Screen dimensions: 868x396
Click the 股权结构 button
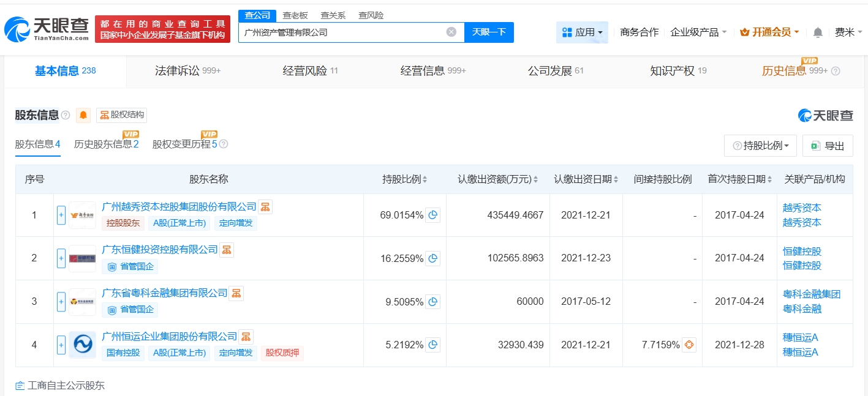121,115
